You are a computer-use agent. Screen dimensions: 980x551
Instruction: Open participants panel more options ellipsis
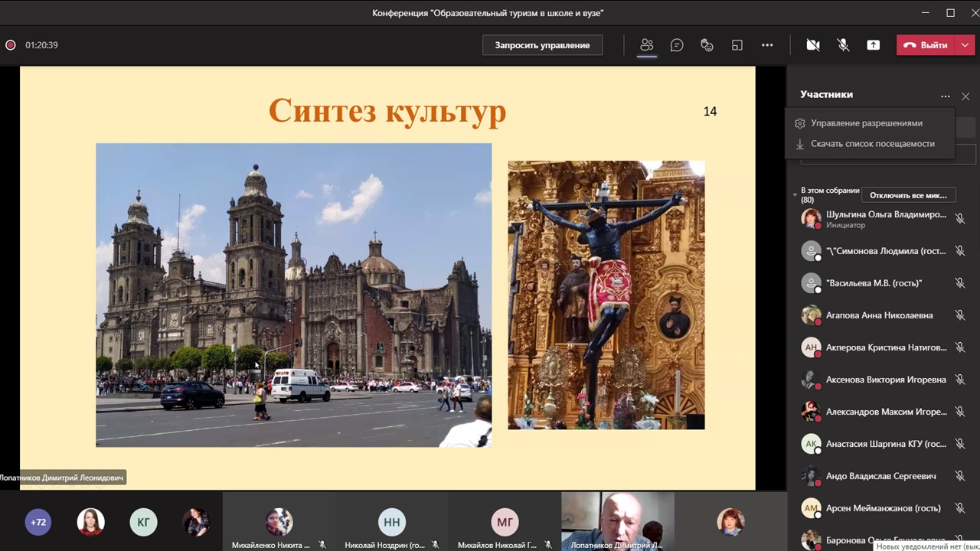click(946, 96)
